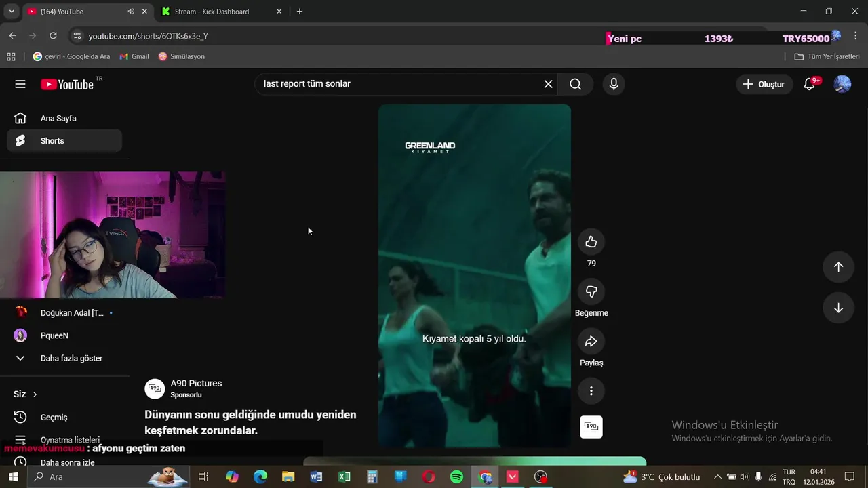This screenshot has height=488, width=868.
Task: Clear the search text with the X icon
Action: pos(548,84)
